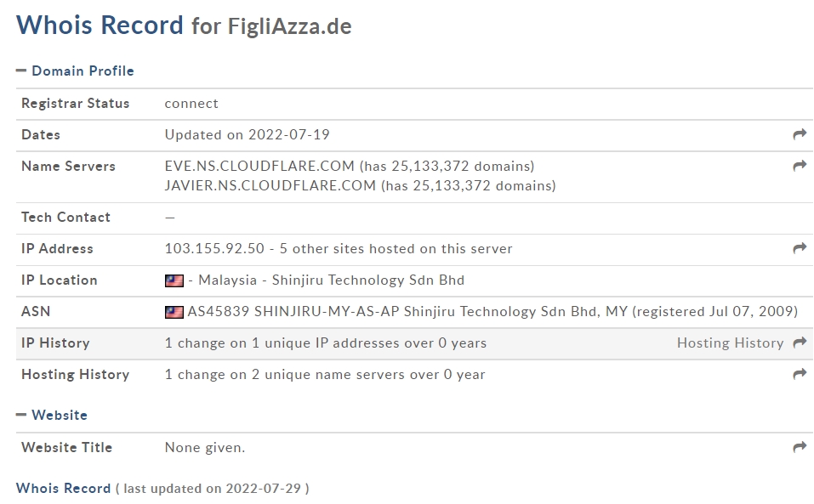The width and height of the screenshot is (814, 504).
Task: Click the flag icon in ASN row
Action: pyautogui.click(x=174, y=312)
